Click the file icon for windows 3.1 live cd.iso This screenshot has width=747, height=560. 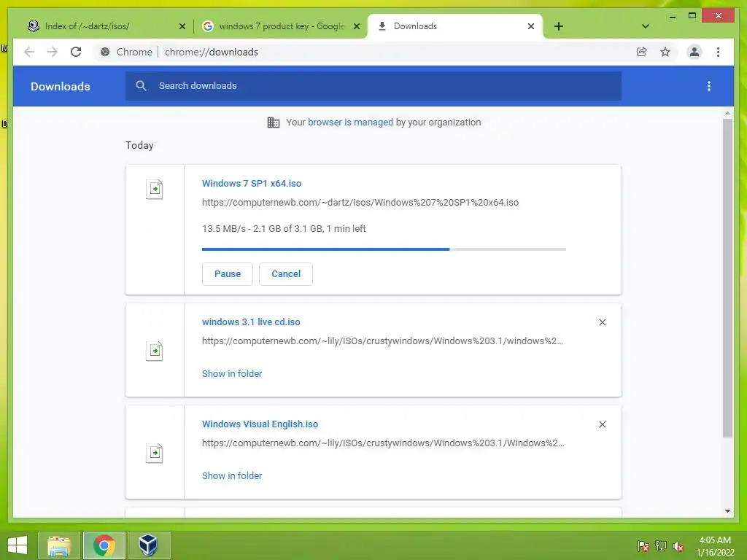pos(155,351)
